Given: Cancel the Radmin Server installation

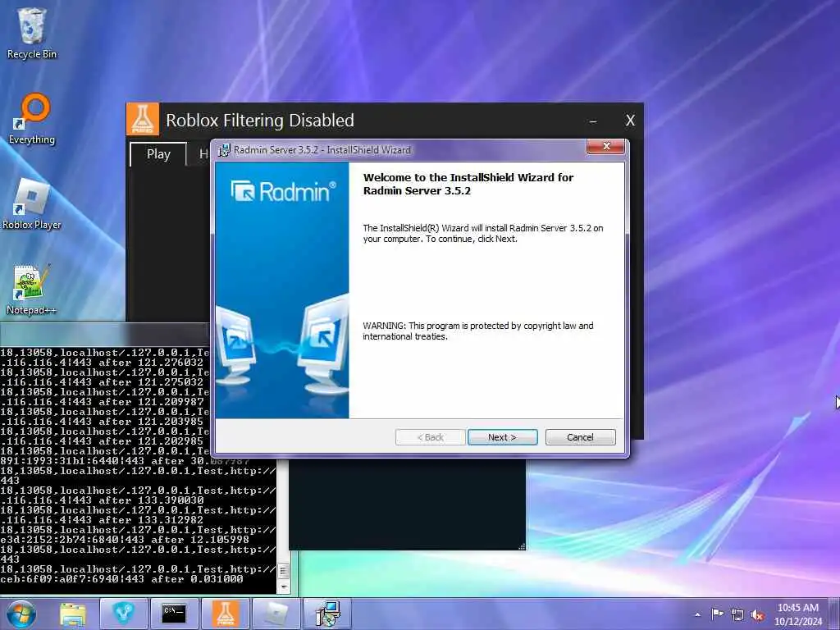Looking at the screenshot, I should tap(580, 437).
